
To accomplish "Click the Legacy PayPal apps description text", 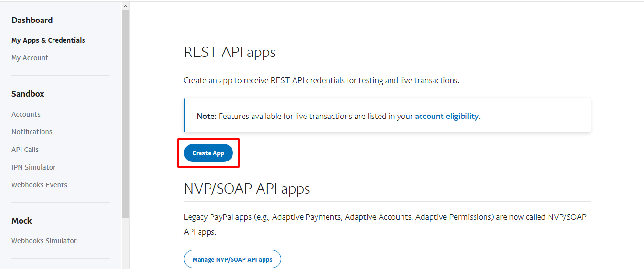I will point(385,224).
